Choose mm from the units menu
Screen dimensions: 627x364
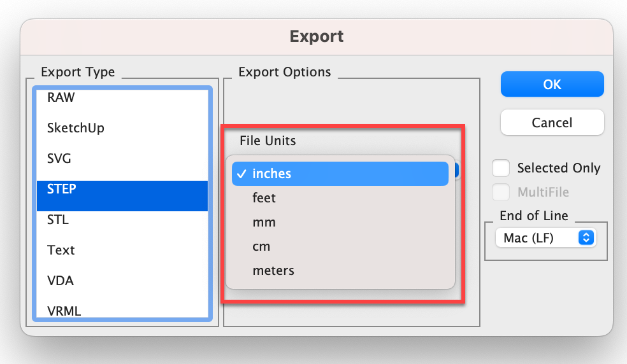[340, 222]
